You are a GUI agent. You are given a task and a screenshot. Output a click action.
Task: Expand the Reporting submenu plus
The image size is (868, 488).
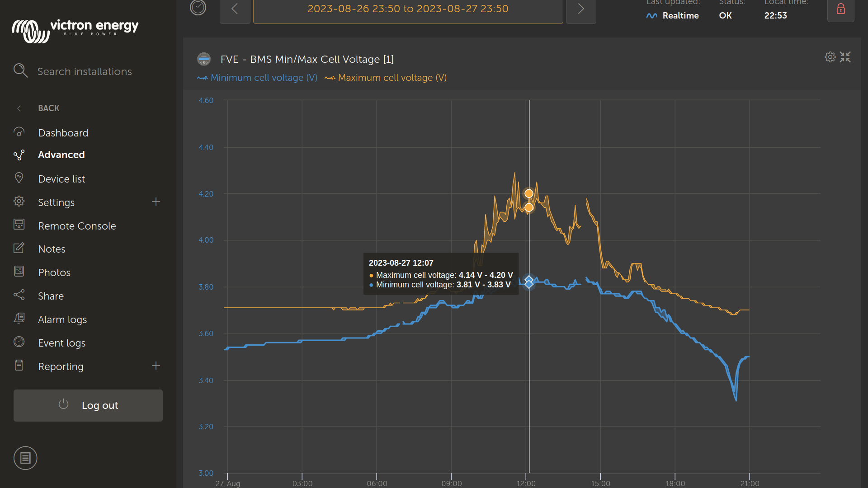pos(156,366)
